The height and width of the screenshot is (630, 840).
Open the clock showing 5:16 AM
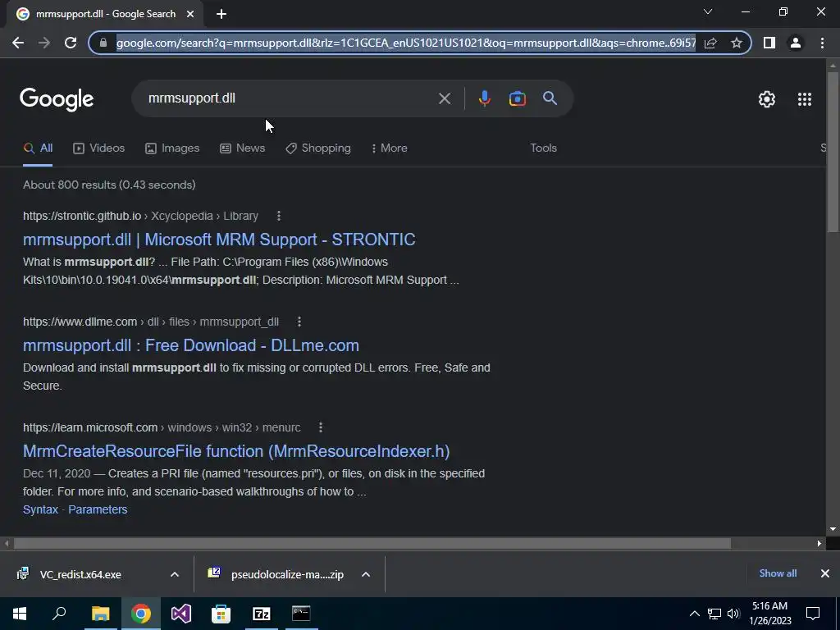tap(769, 614)
